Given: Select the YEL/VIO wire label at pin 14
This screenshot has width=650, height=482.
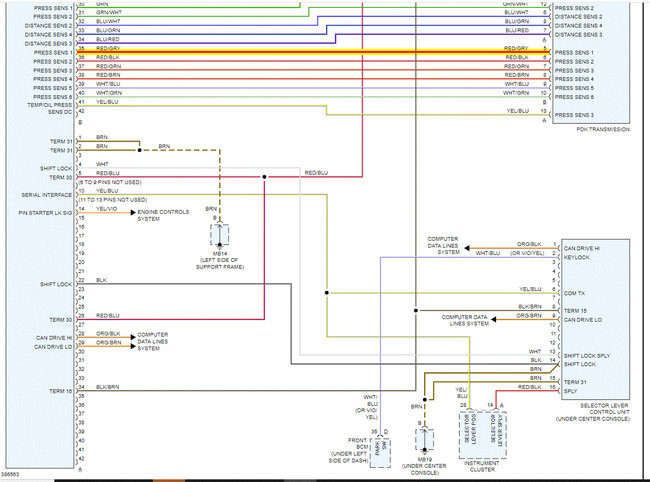Looking at the screenshot, I should pos(107,208).
